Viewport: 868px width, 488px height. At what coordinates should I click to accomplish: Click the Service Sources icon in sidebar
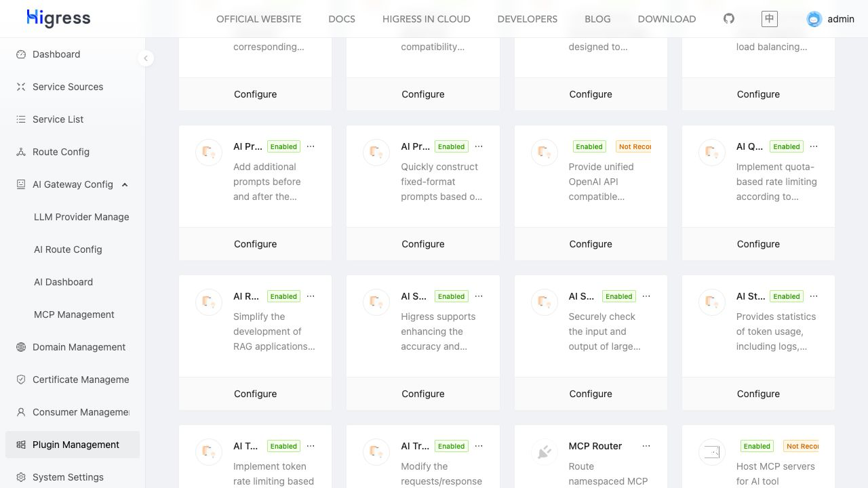pyautogui.click(x=21, y=87)
